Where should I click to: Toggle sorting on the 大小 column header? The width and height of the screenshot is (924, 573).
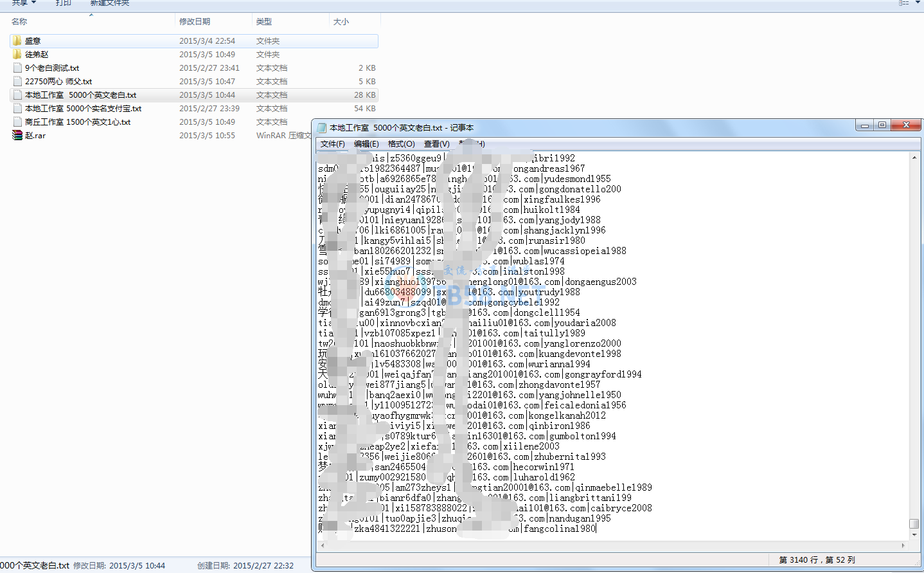tap(341, 21)
